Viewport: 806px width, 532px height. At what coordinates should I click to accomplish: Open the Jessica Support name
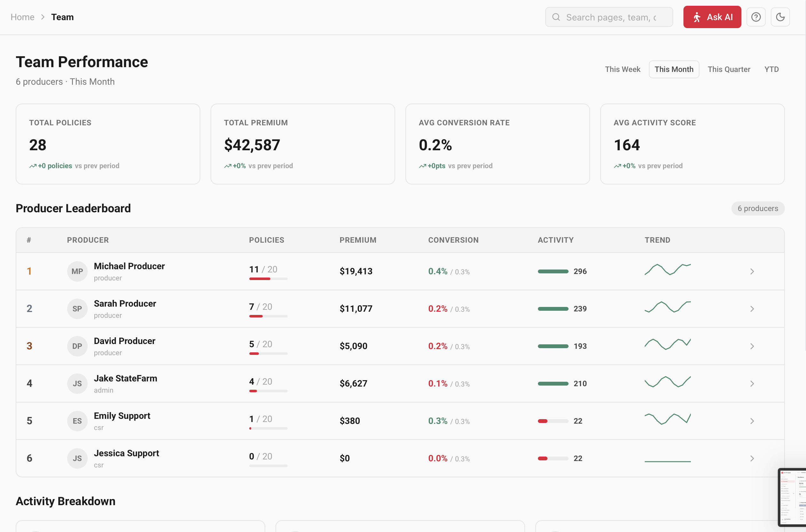[127, 453]
